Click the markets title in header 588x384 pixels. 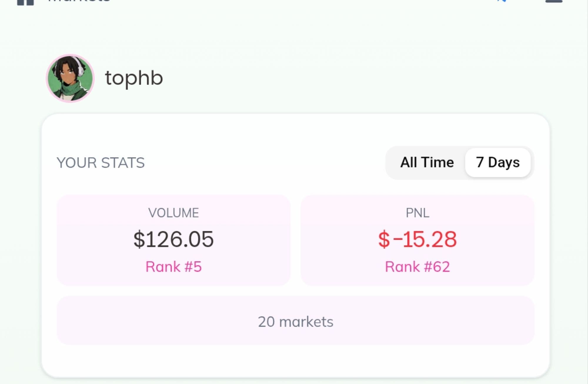[x=79, y=1]
